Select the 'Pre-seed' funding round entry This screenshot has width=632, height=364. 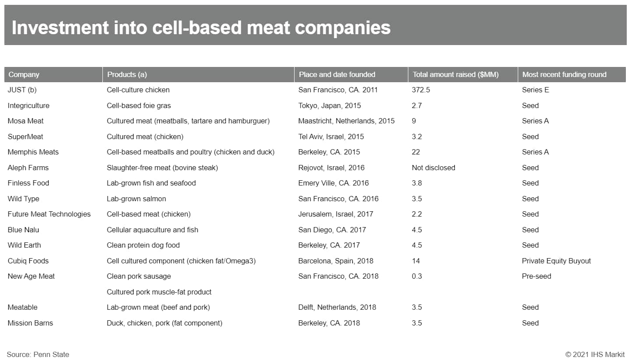pyautogui.click(x=536, y=276)
